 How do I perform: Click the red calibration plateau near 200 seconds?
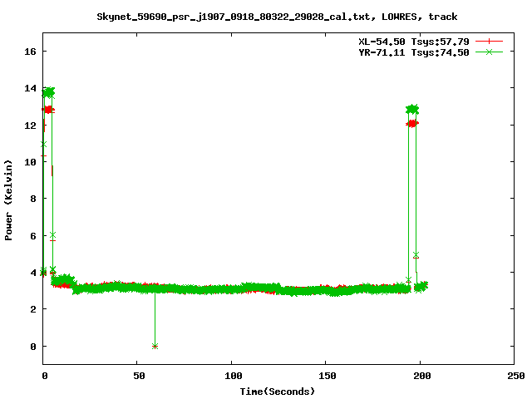[412, 124]
